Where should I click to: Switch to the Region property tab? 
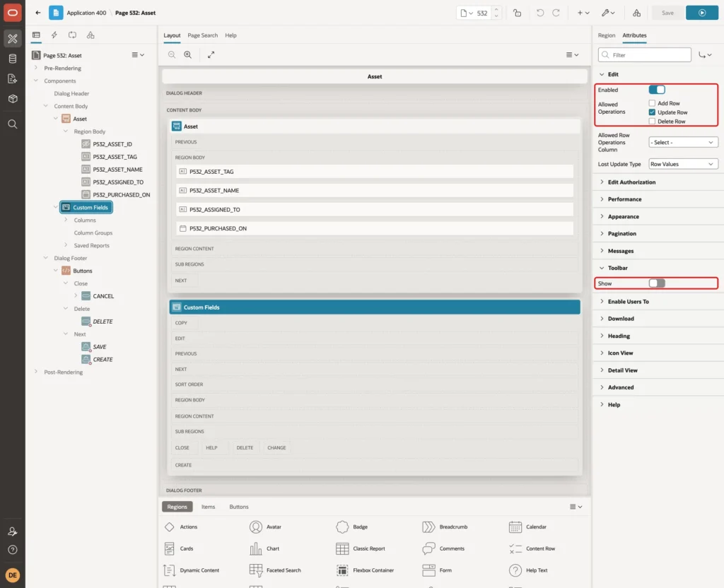pyautogui.click(x=606, y=35)
